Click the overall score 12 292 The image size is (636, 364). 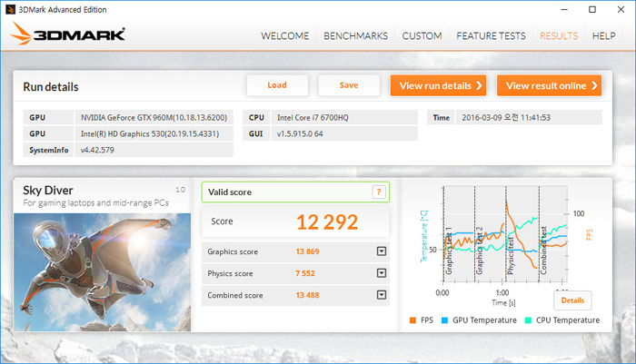point(327,221)
